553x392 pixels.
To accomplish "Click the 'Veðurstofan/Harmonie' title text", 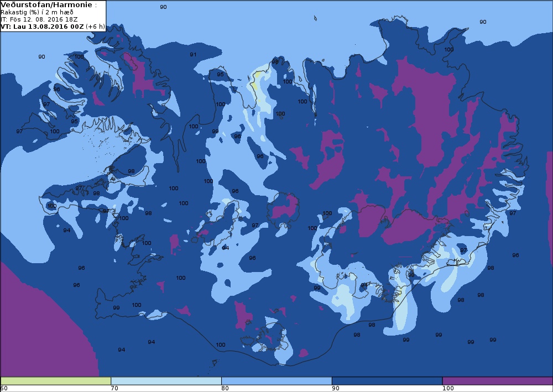I will [47, 5].
